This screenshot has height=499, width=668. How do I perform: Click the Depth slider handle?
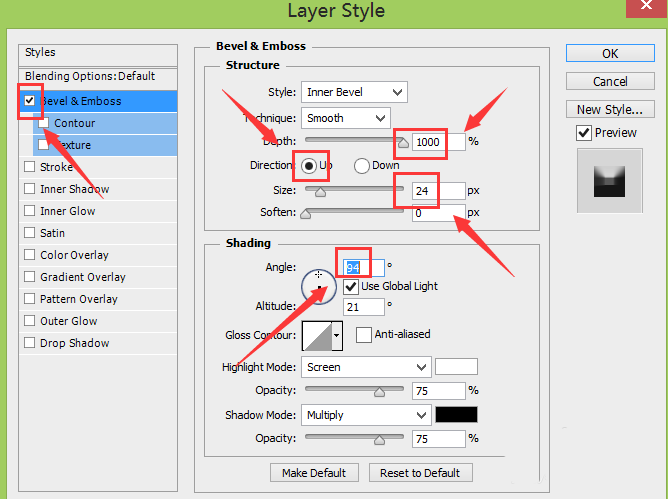403,142
